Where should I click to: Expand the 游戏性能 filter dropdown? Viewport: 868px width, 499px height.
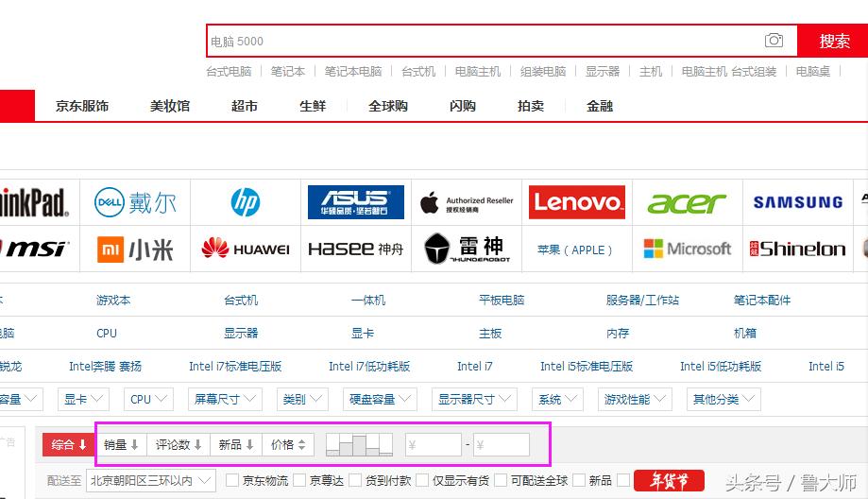pyautogui.click(x=635, y=400)
